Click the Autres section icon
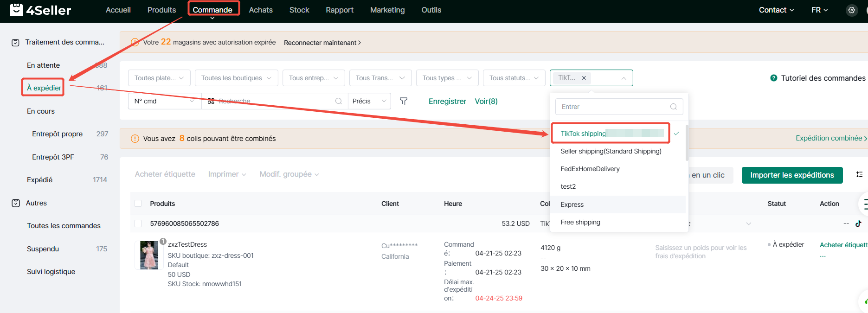 click(16, 203)
